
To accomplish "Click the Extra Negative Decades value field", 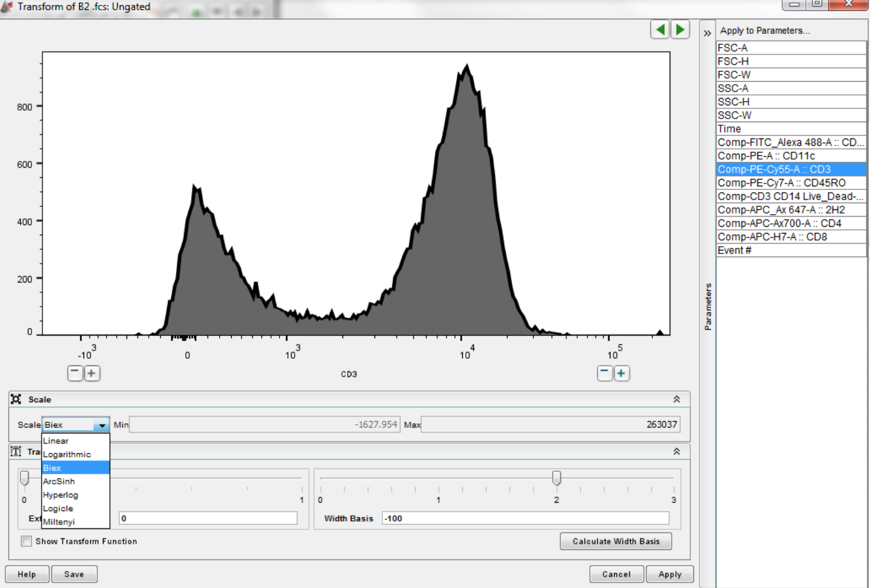I will click(x=208, y=518).
